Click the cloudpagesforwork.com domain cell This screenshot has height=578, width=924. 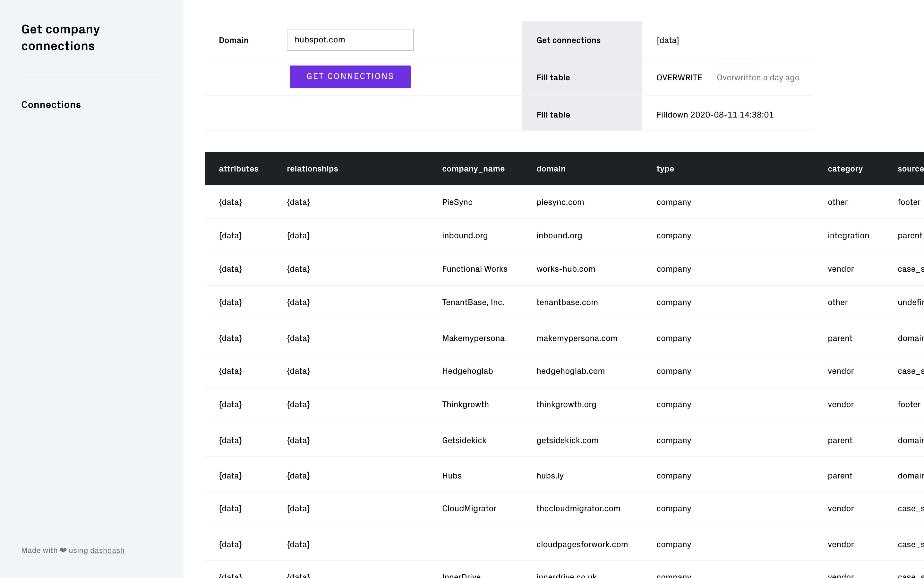pos(582,544)
